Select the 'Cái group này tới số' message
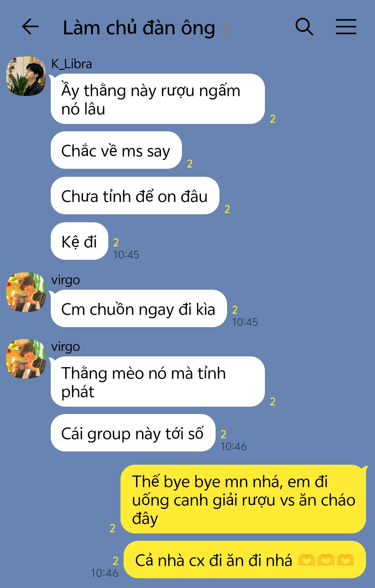The image size is (375, 588). click(133, 433)
